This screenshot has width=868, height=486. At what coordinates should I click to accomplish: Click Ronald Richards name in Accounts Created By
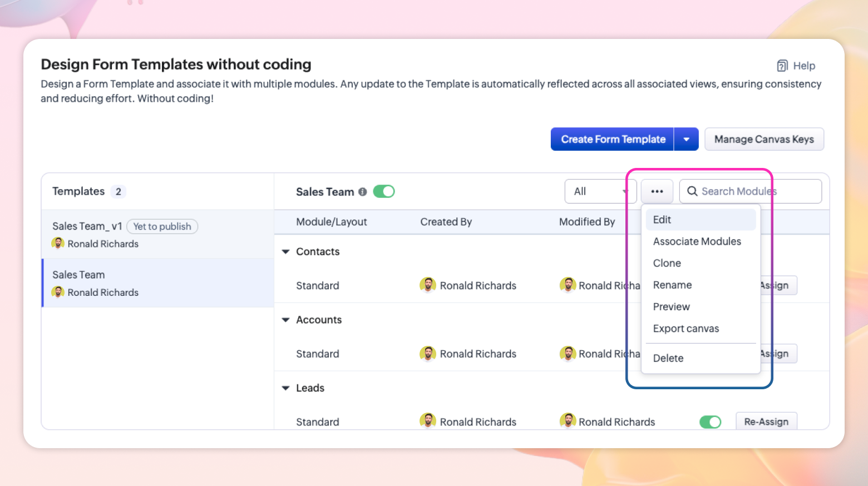click(x=478, y=354)
